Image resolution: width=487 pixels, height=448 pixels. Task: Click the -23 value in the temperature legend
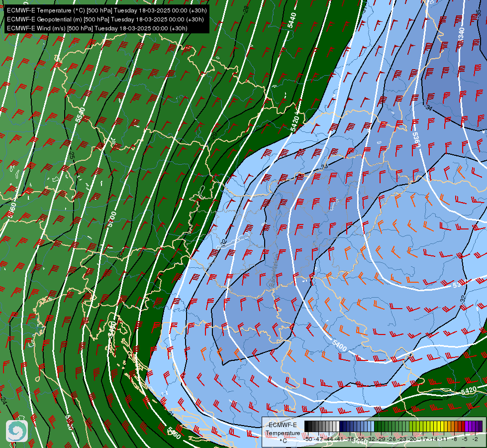pyautogui.click(x=402, y=439)
